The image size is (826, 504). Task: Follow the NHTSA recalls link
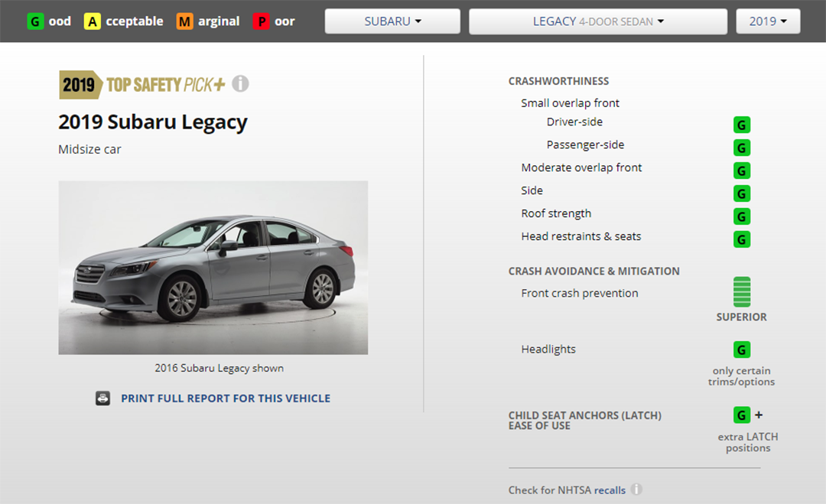click(610, 489)
